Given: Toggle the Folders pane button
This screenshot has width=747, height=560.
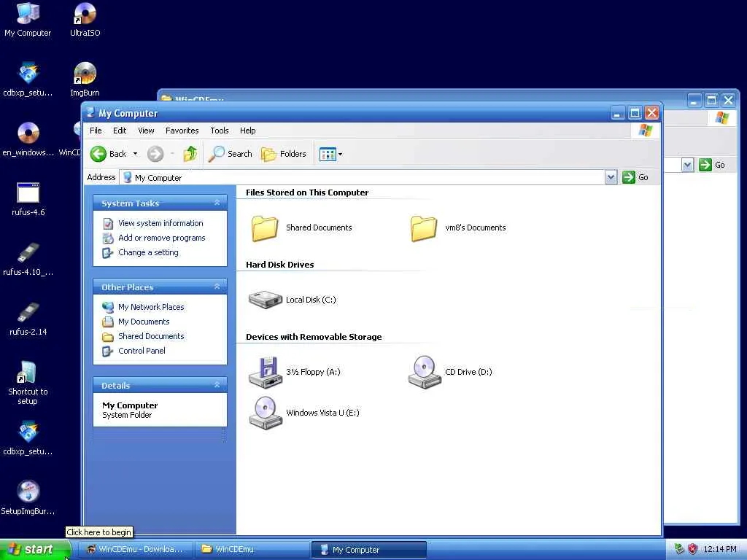Looking at the screenshot, I should click(x=284, y=154).
